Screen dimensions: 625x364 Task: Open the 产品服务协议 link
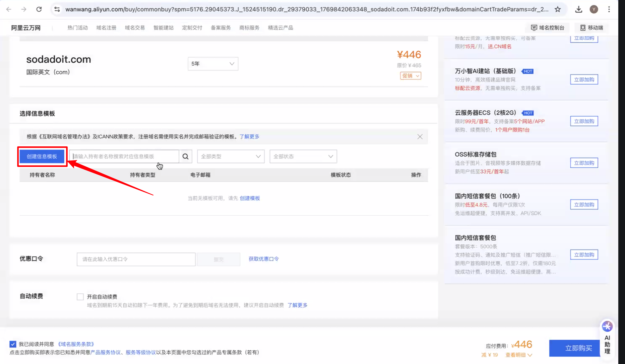tap(105, 352)
